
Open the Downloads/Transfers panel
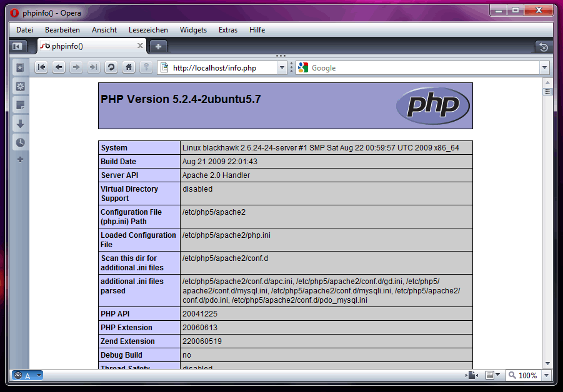coord(20,124)
